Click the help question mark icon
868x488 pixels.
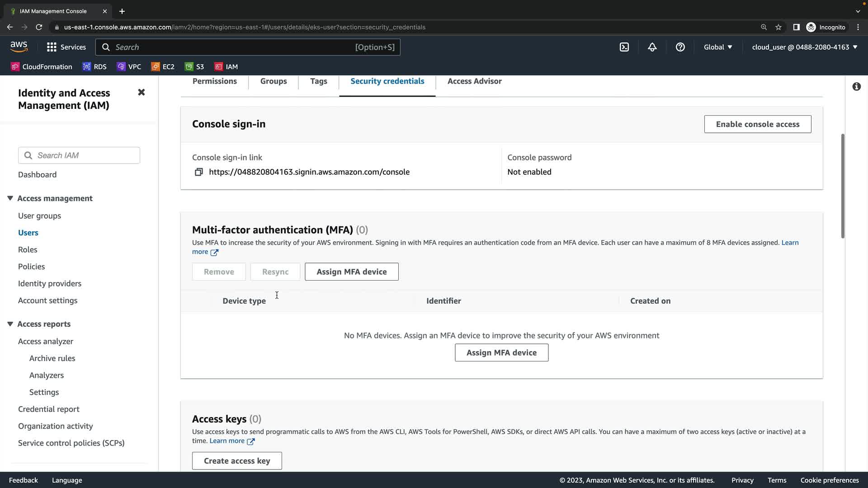pos(680,47)
